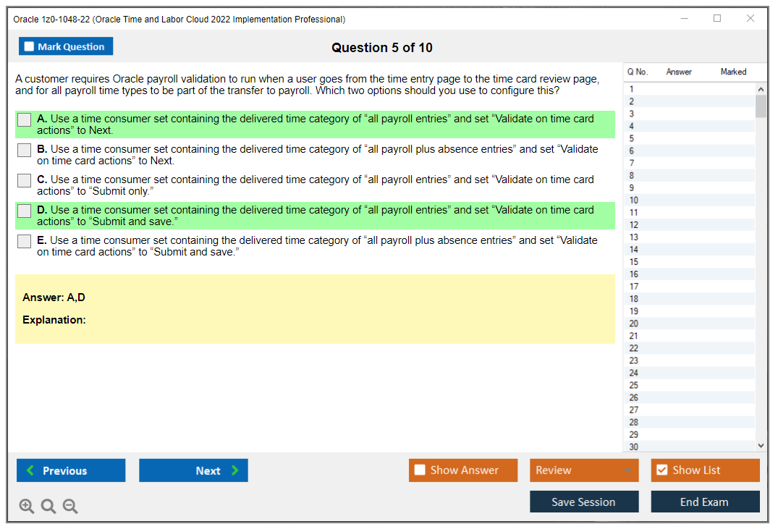The height and width of the screenshot is (532, 778).
Task: Toggle the Show Answer checkbox
Action: [419, 470]
